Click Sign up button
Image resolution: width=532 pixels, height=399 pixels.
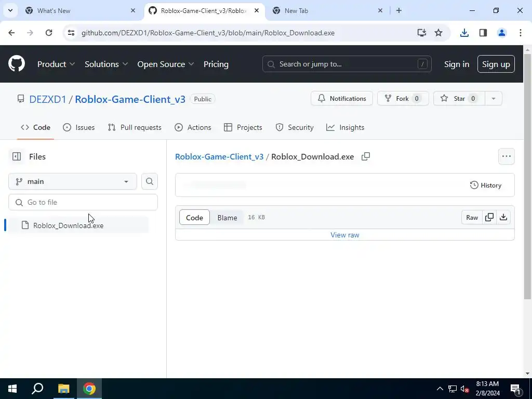coord(496,64)
